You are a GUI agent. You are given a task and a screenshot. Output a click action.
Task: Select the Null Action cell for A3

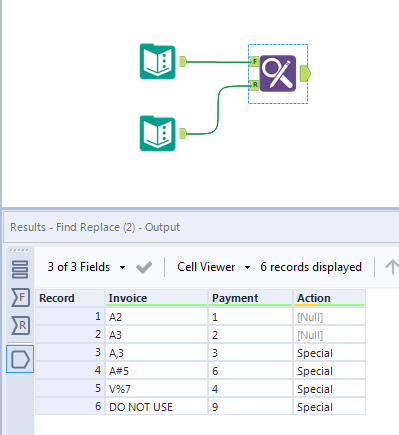point(329,335)
